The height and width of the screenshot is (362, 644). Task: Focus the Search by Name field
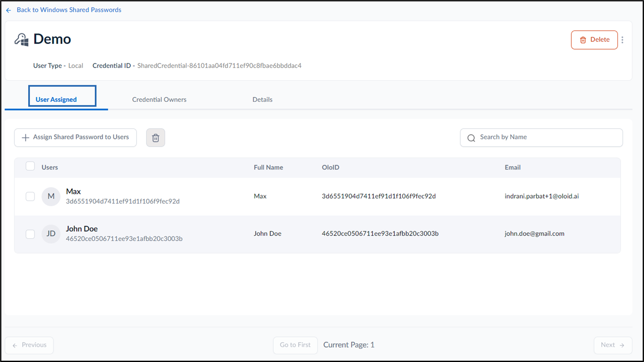(x=541, y=138)
